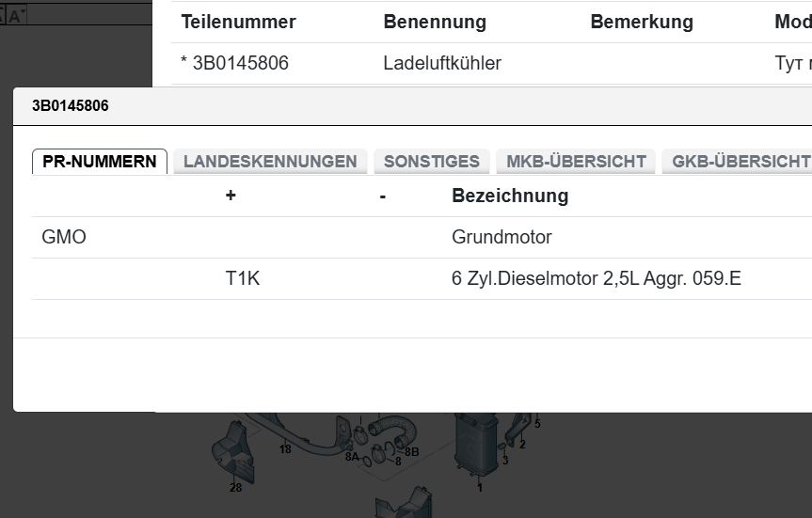Select part label 18 in the diagram
The width and height of the screenshot is (812, 518).
point(285,449)
